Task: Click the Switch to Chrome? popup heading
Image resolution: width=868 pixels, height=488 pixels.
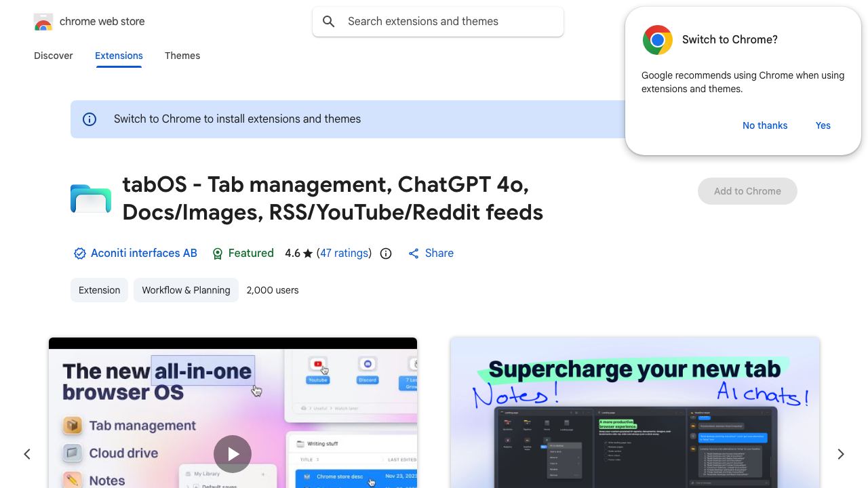Action: [x=730, y=40]
